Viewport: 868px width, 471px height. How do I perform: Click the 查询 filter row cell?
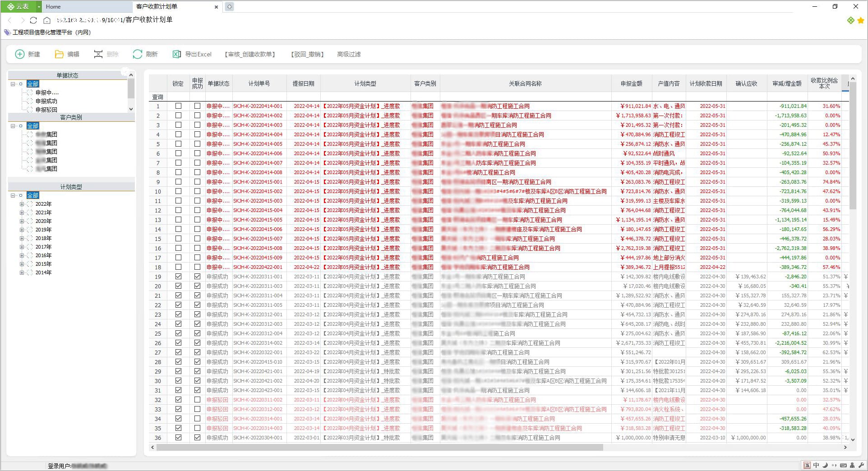(x=158, y=97)
